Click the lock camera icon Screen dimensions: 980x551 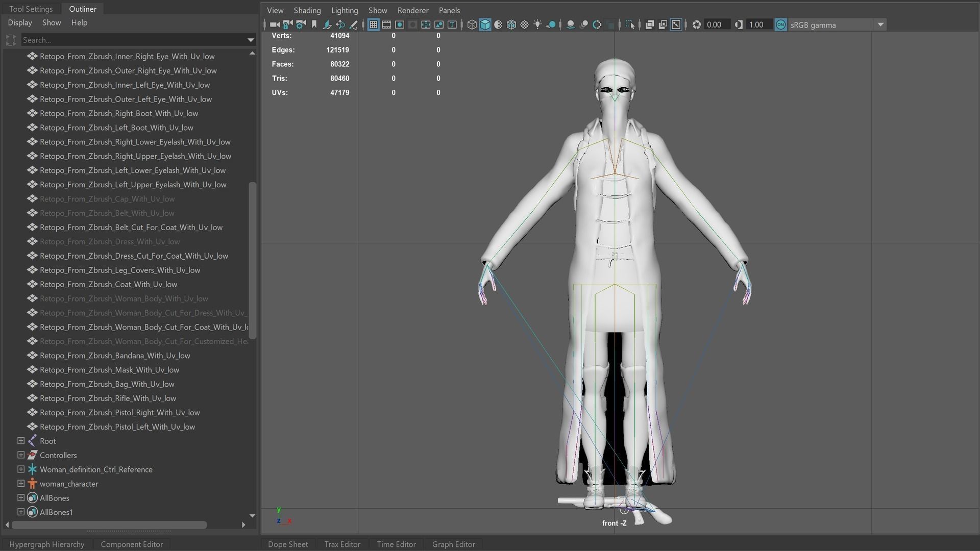pos(287,24)
